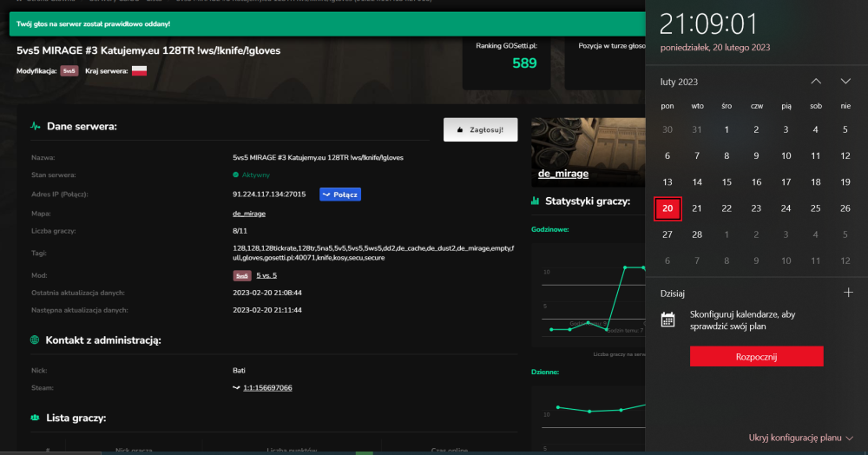Click the pulse icon beside Dane serwera
868x455 pixels.
pyautogui.click(x=36, y=126)
